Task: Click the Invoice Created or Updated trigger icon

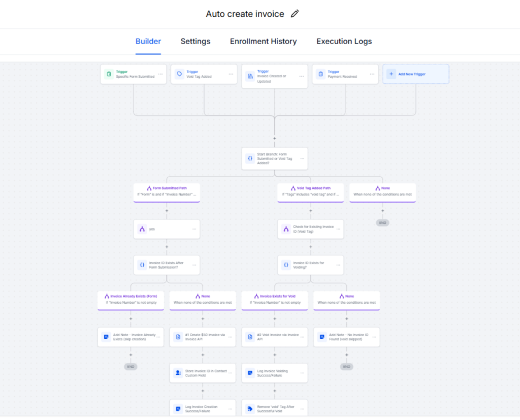Action: pyautogui.click(x=250, y=77)
